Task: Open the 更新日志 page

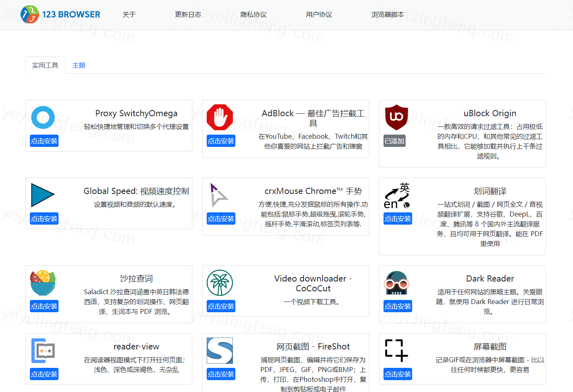Action: pyautogui.click(x=188, y=15)
